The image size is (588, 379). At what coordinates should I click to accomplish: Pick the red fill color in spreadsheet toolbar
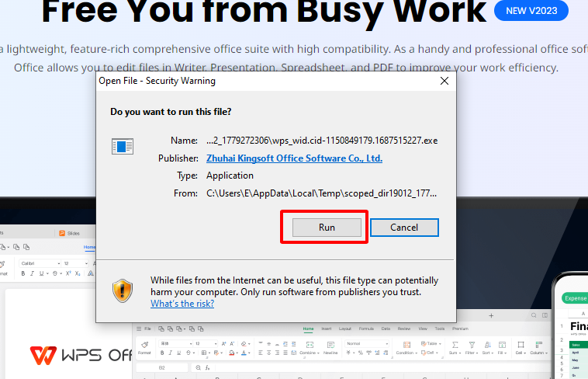[x=232, y=353]
